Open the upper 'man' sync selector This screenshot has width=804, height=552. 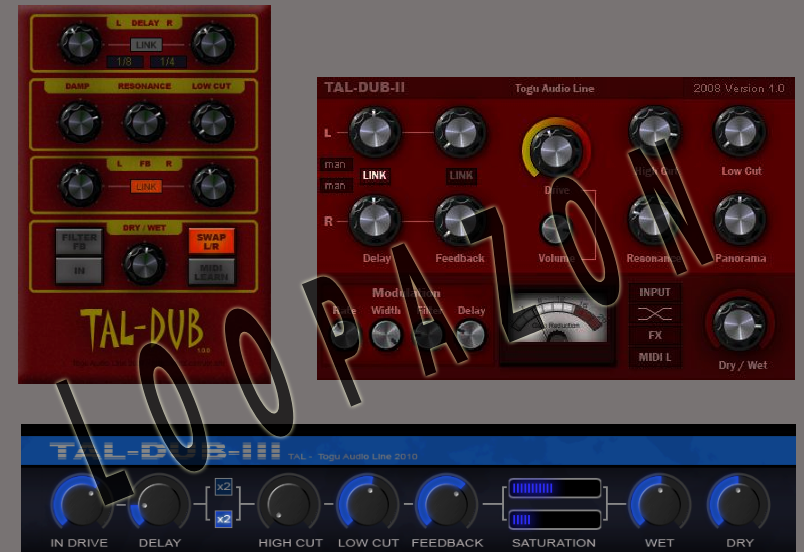pos(335,165)
